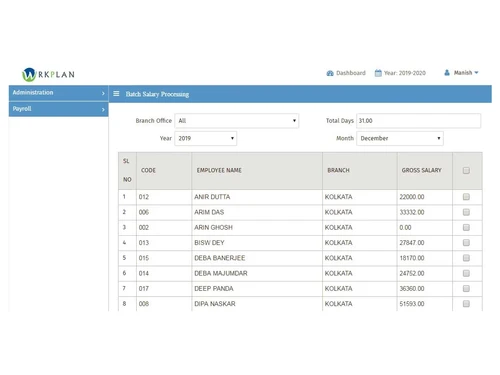Click the Total Days input field
The height and width of the screenshot is (375, 500).
[419, 121]
